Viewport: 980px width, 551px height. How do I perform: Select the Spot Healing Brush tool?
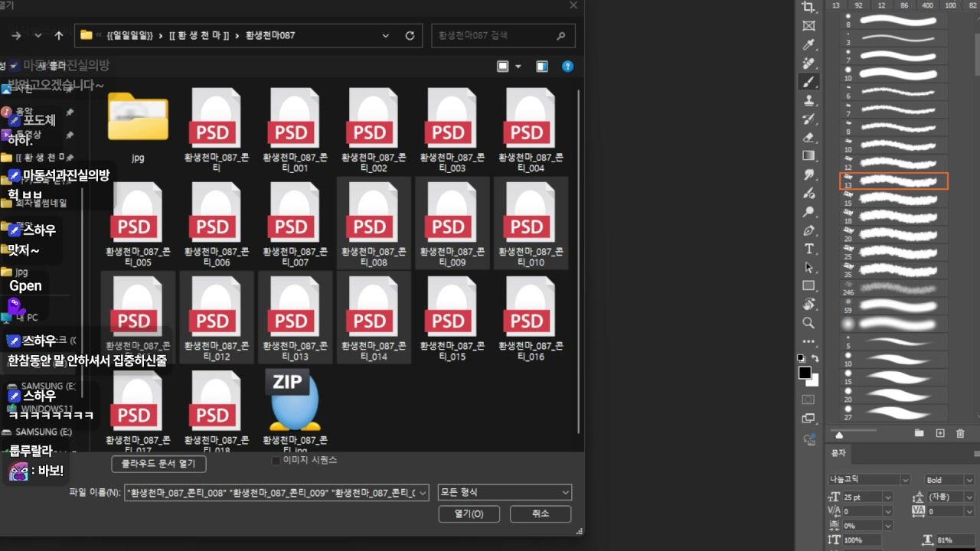(809, 63)
